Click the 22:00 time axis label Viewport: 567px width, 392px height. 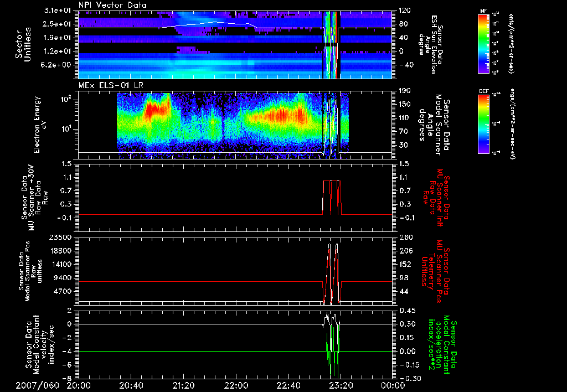point(236,385)
